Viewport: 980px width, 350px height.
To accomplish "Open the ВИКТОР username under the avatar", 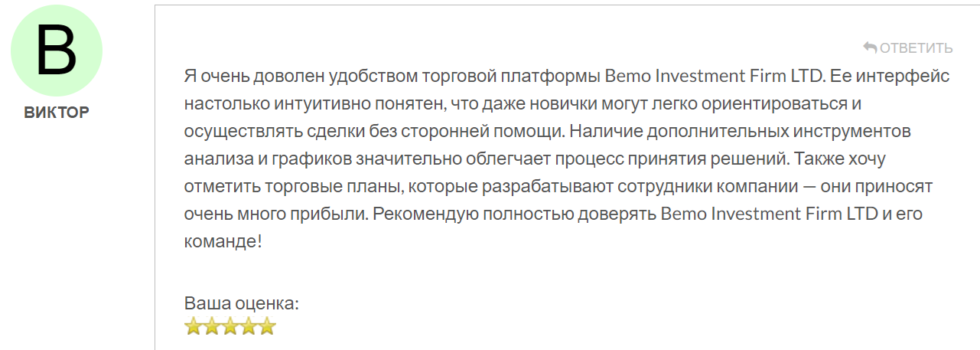I will pos(57,113).
